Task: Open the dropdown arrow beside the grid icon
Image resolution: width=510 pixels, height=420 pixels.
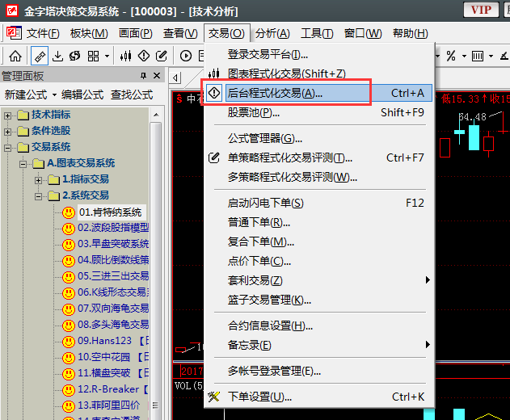Action: [107, 57]
